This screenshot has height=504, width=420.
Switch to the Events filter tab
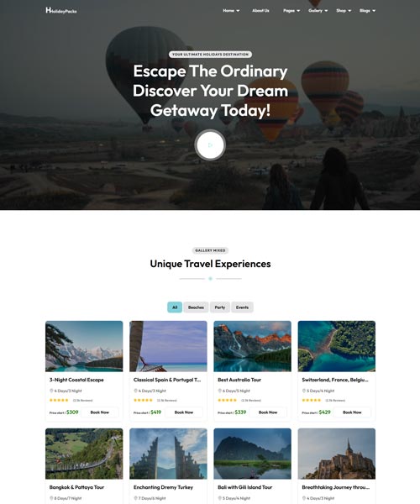pos(242,307)
